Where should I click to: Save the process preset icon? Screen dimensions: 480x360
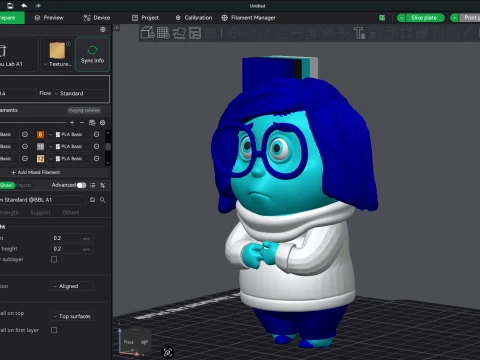click(92, 200)
